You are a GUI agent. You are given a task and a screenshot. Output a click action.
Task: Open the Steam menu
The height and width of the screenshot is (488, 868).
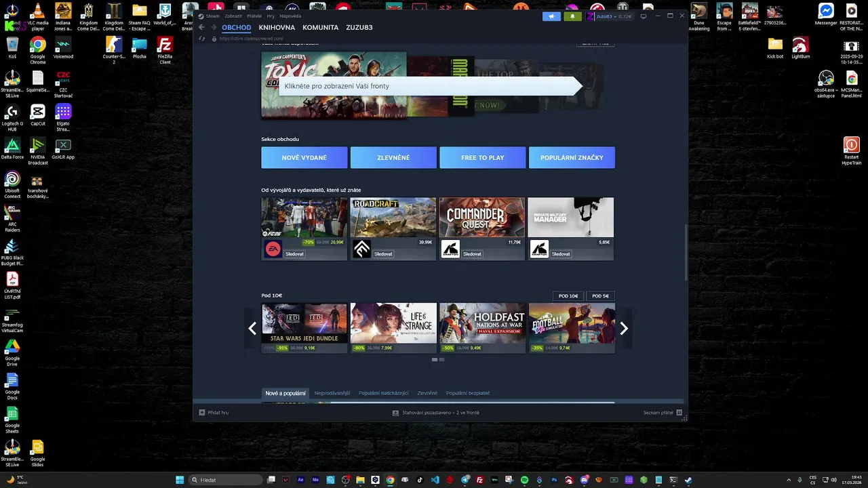212,16
